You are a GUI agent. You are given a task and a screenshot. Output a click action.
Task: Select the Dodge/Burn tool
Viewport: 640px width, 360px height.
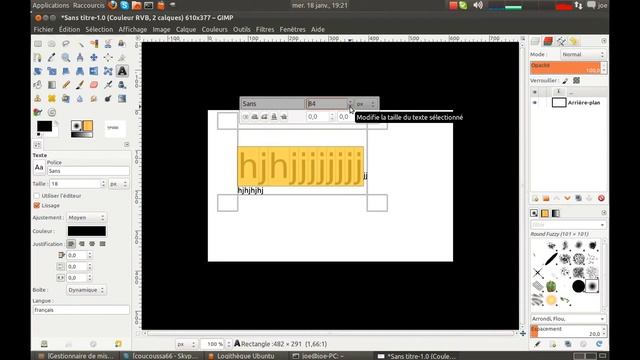pyautogui.click(x=108, y=98)
